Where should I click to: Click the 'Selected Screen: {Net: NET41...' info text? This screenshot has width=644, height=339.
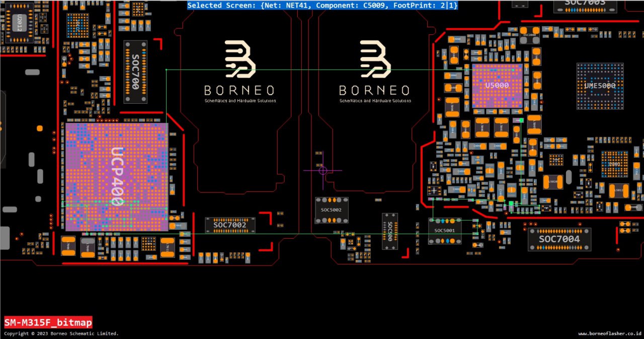coord(323,5)
